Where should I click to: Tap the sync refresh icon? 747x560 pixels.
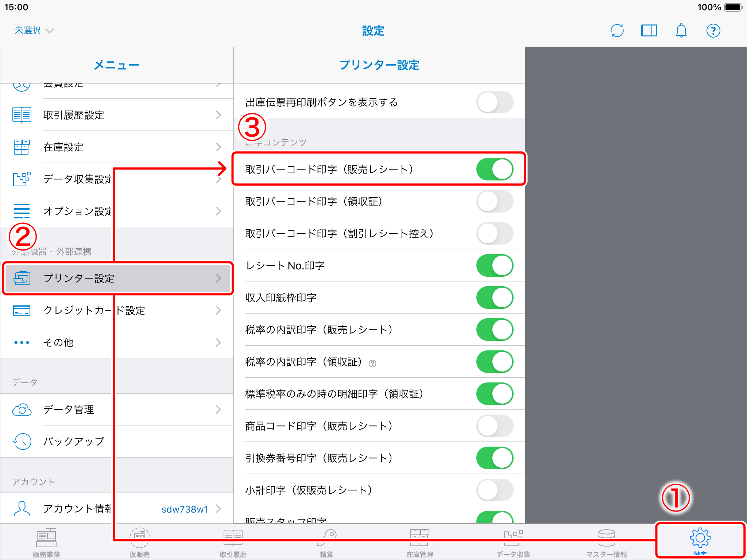coord(617,31)
